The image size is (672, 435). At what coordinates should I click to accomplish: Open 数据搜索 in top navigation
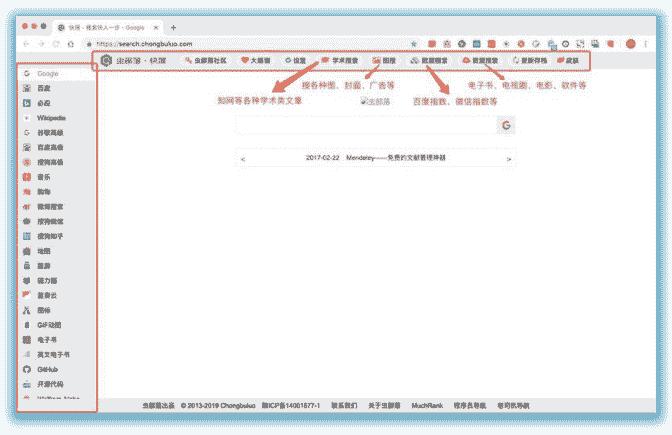429,60
